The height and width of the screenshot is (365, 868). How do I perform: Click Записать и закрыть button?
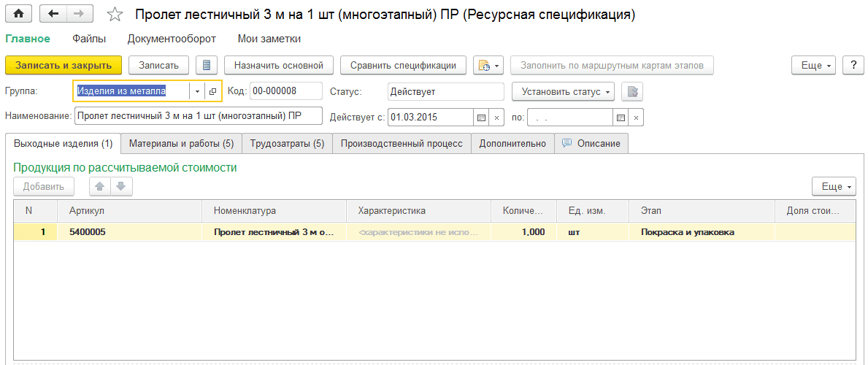tap(63, 65)
